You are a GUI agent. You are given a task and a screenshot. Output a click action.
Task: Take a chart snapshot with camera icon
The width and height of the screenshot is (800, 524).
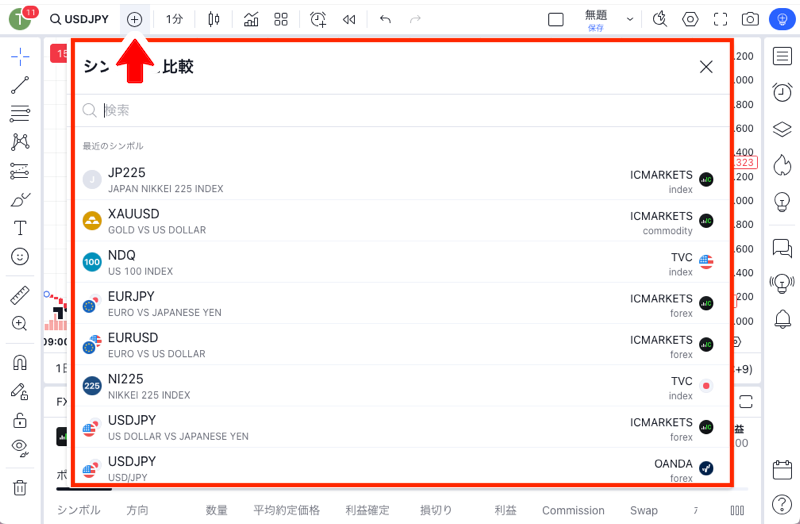click(750, 19)
